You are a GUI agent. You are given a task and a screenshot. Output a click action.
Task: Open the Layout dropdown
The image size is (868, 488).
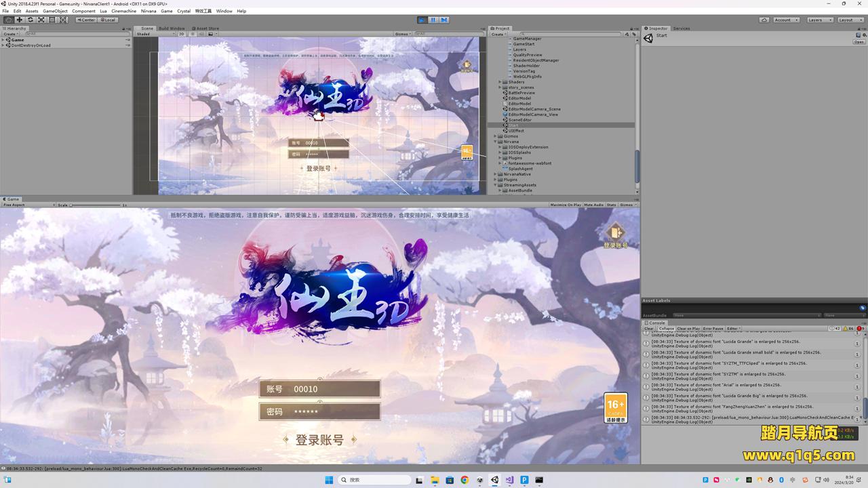(849, 20)
